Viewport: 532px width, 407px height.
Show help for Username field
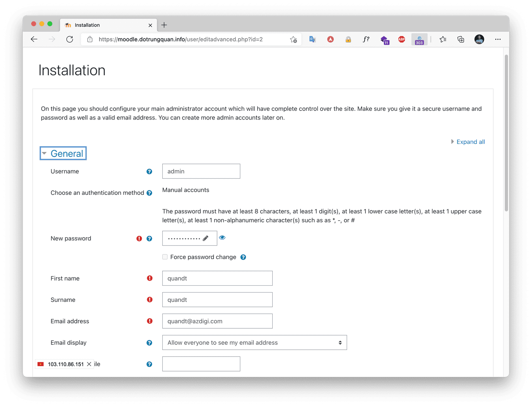tap(149, 171)
